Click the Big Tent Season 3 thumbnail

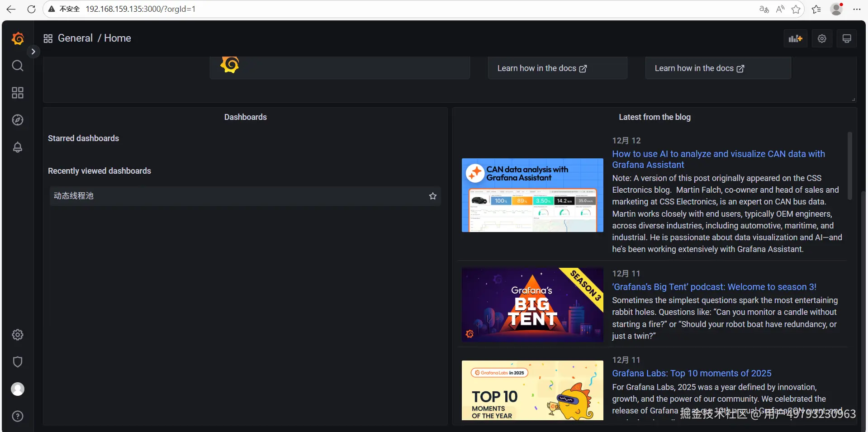(532, 304)
